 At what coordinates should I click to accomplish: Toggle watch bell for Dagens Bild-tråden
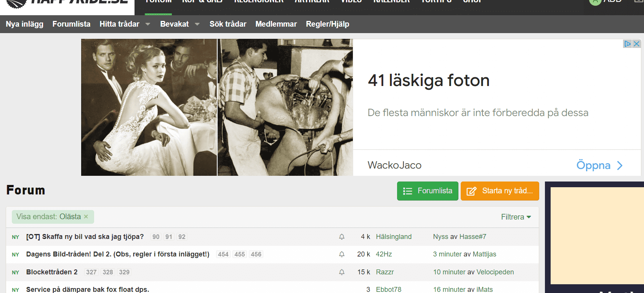pos(342,254)
